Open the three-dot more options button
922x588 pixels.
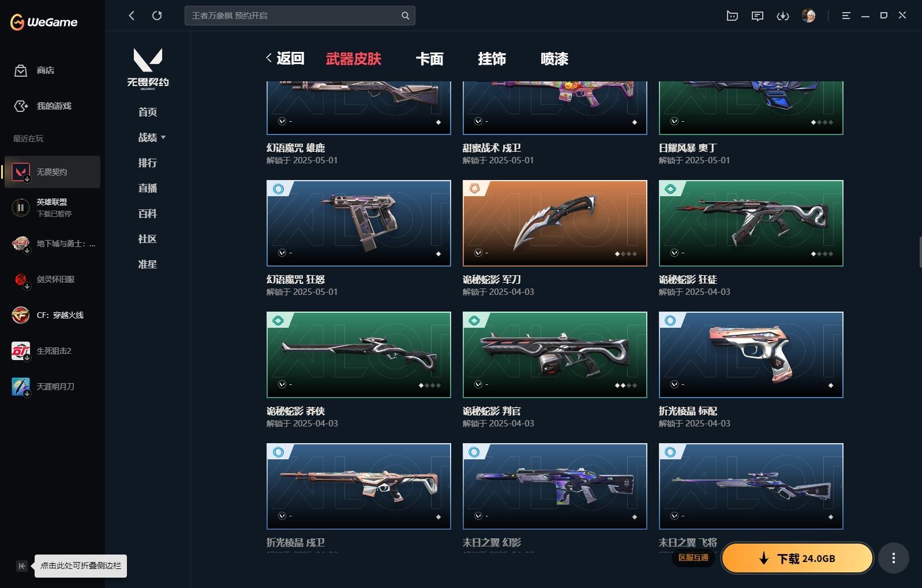pos(893,558)
